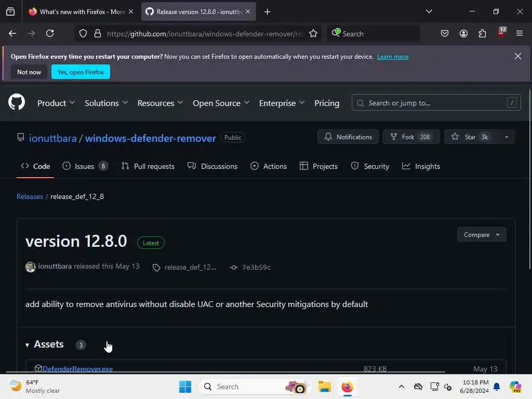Open the Firefox hamburger application menu
The height and width of the screenshot is (399, 532).
click(x=520, y=33)
